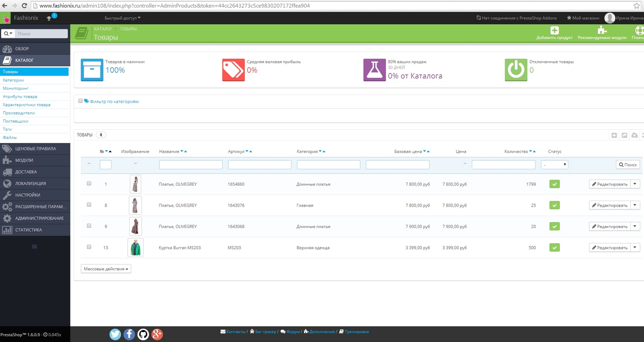Click the Настройки wrench icon
This screenshot has height=342, width=644.
[x=7, y=195]
